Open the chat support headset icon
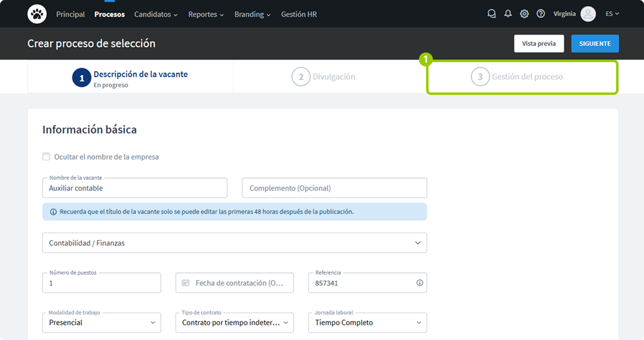 (x=492, y=14)
